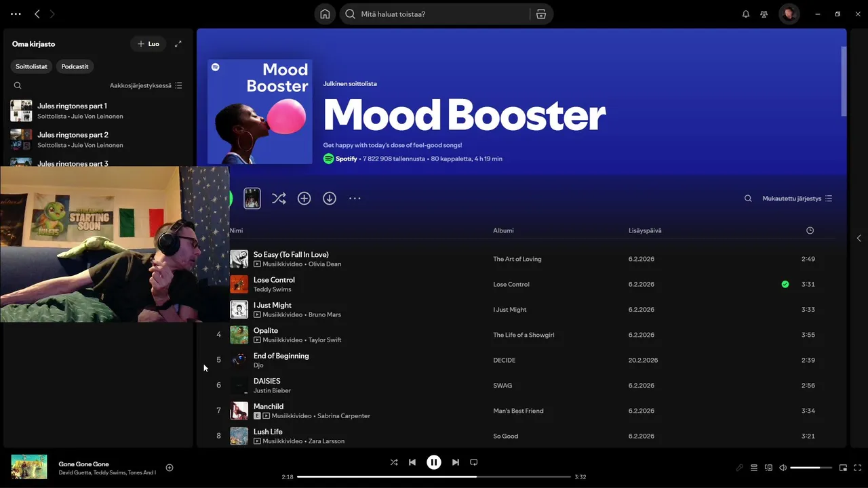Select the Lush Life track title
This screenshot has height=488, width=868.
pos(268,432)
